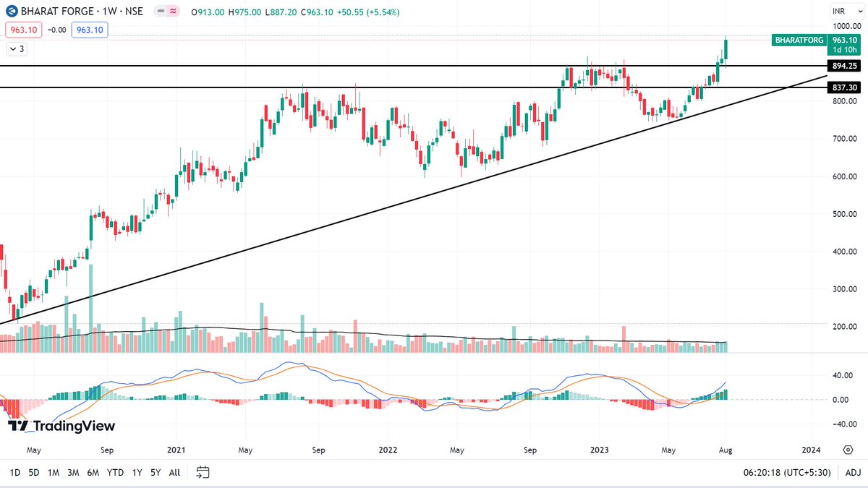Open the go to date calendar icon
The image size is (868, 488).
coord(203,472)
